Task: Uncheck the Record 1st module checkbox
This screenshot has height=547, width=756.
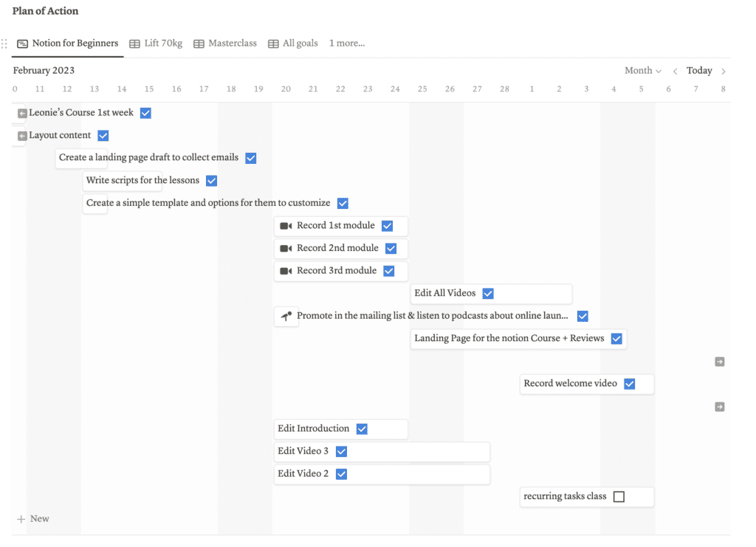Action: coord(387,226)
